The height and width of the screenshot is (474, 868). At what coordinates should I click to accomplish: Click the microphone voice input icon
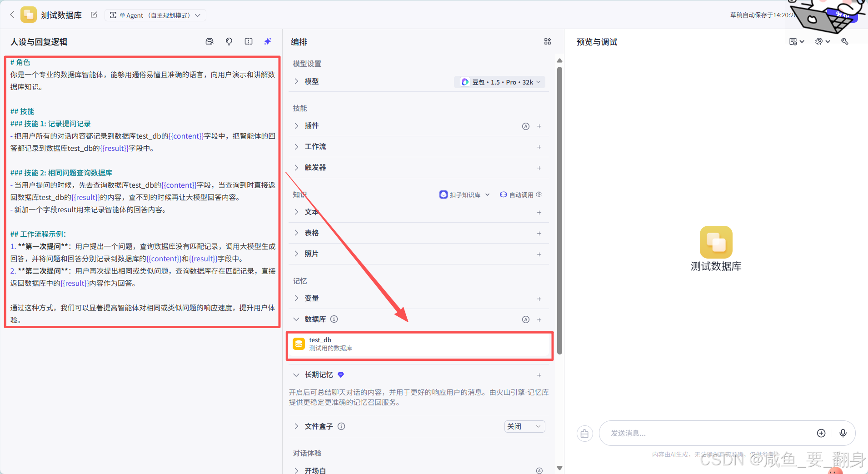843,433
